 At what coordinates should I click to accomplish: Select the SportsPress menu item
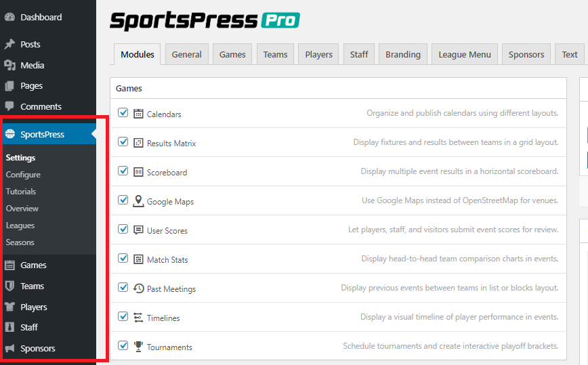point(48,134)
